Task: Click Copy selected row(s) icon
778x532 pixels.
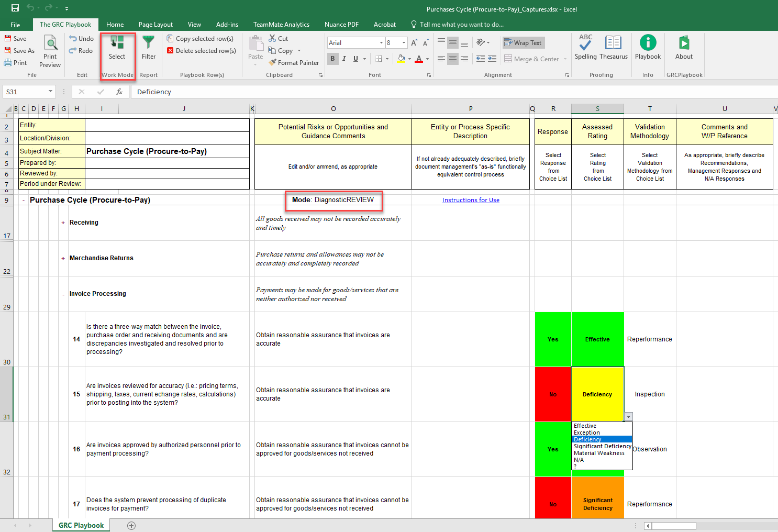Action: [170, 38]
